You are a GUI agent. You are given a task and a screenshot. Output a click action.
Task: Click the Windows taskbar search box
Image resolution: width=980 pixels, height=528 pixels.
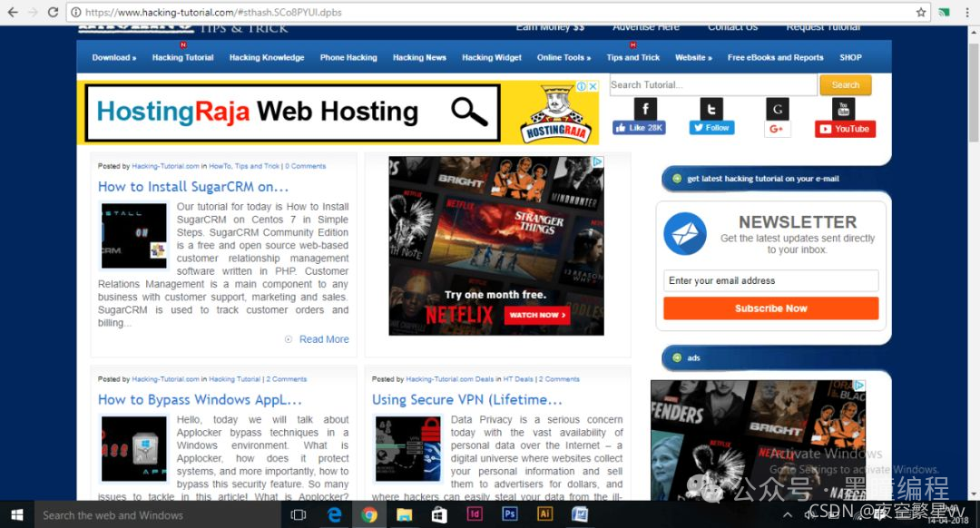[x=158, y=515]
